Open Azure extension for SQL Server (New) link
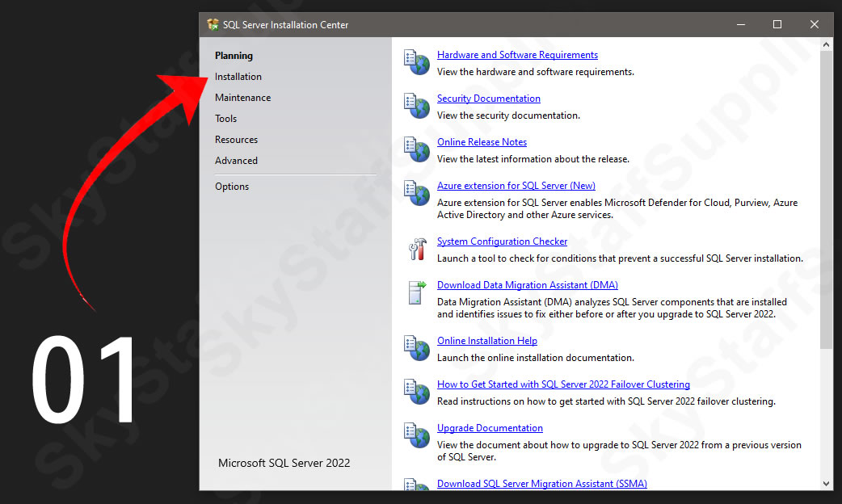Screen dimensions: 842x504 click(x=516, y=186)
